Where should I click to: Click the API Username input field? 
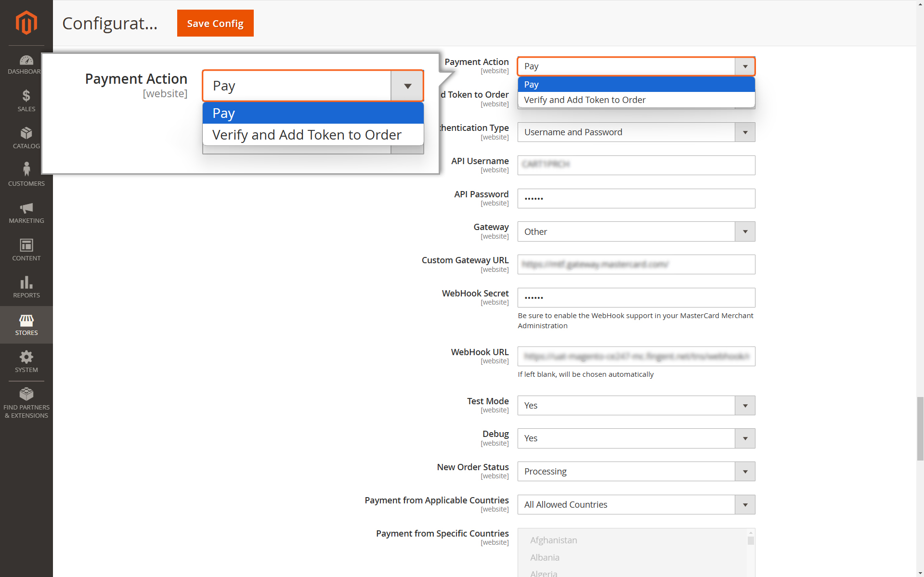tap(636, 165)
